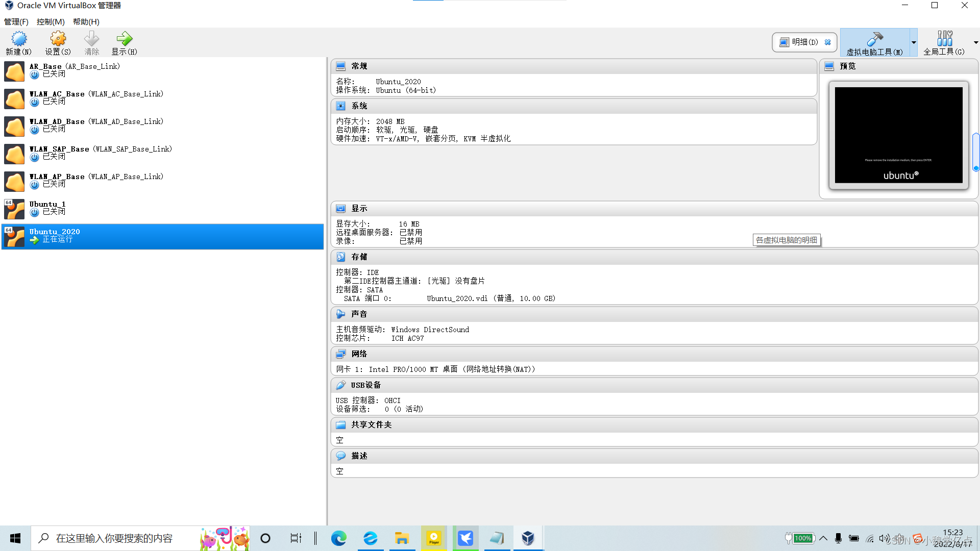Select the running Ubuntu_2020 virtual machine

pos(163,236)
